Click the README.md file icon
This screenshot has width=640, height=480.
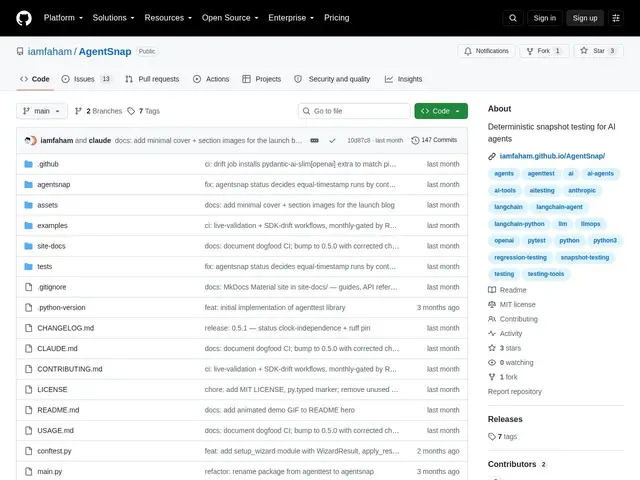point(28,410)
